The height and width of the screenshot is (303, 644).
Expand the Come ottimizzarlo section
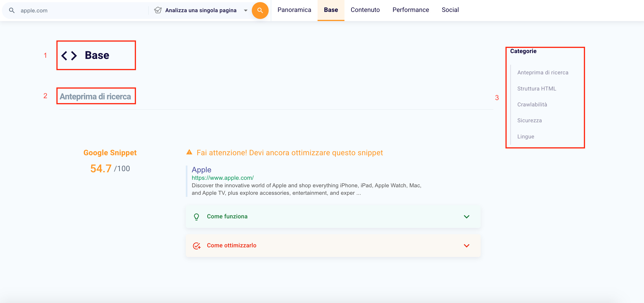coord(333,245)
